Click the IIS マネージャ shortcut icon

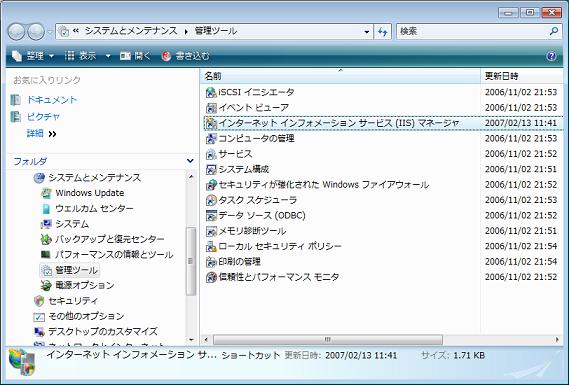pyautogui.click(x=211, y=123)
